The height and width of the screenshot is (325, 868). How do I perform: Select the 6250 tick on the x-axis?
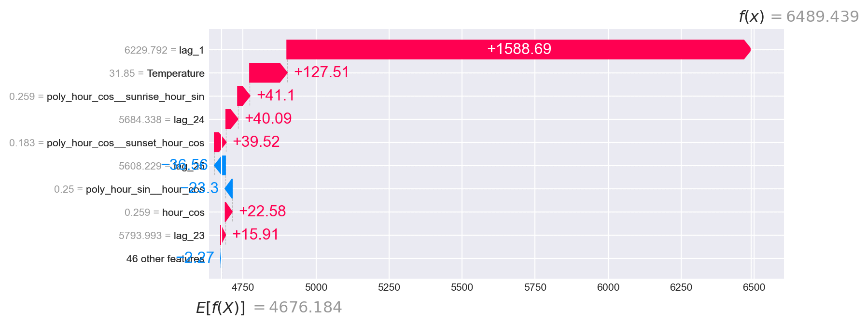[681, 287]
